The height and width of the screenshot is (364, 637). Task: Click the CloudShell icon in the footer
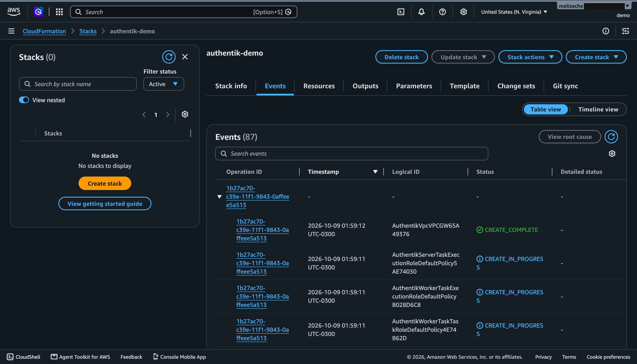tap(10, 357)
